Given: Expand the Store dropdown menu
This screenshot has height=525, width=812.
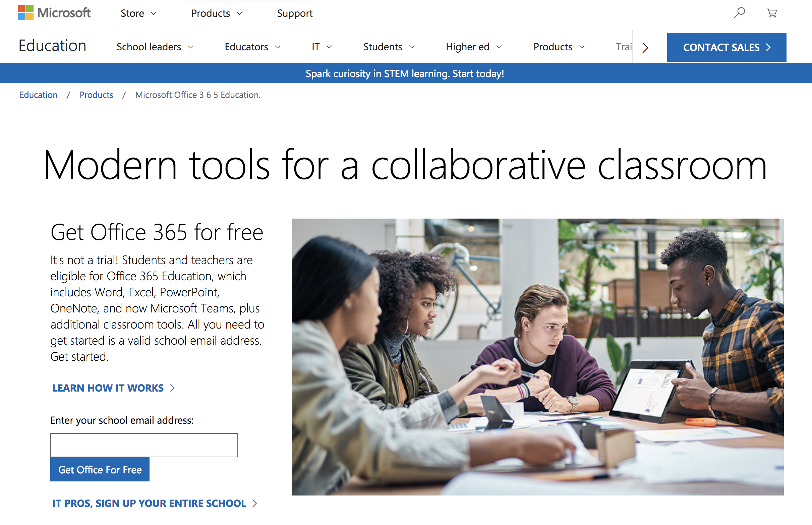Looking at the screenshot, I should point(138,13).
